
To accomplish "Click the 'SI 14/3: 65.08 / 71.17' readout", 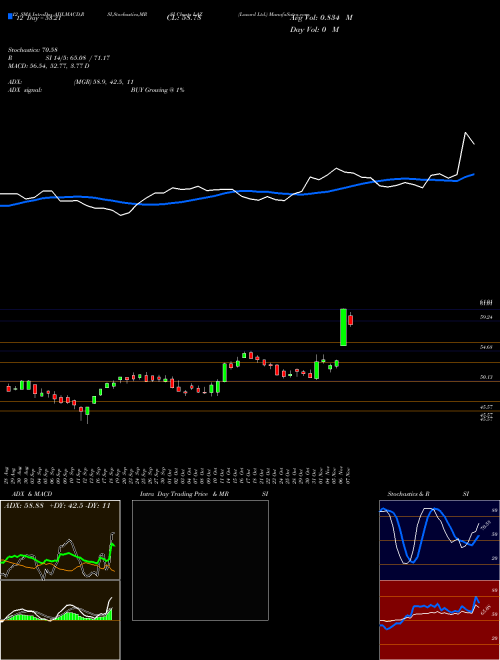I will pos(78,58).
